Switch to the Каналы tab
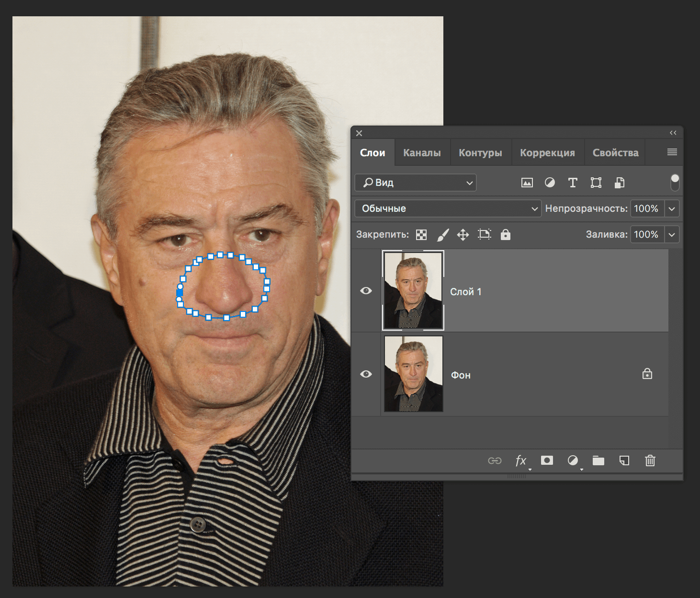The image size is (700, 598). click(x=422, y=153)
